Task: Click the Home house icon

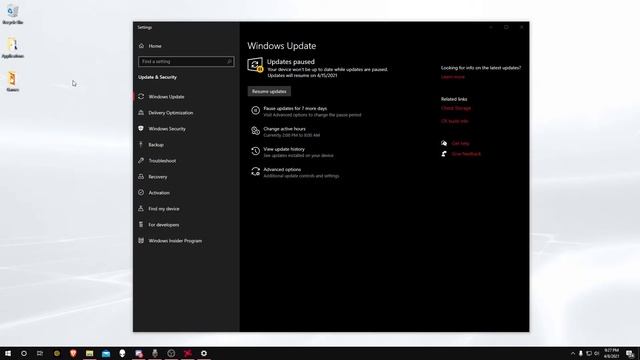Action: tap(141, 46)
